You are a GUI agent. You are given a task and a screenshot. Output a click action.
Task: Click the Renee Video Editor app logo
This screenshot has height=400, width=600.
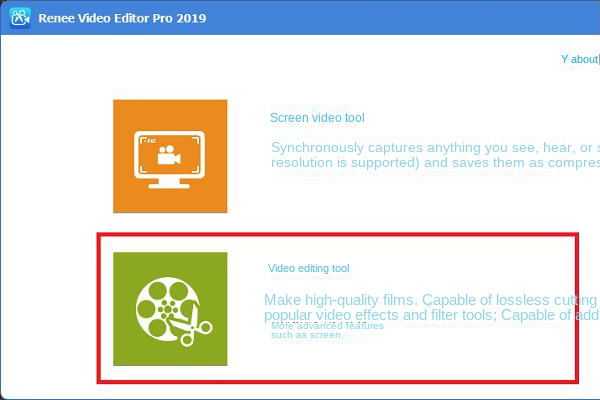click(20, 18)
